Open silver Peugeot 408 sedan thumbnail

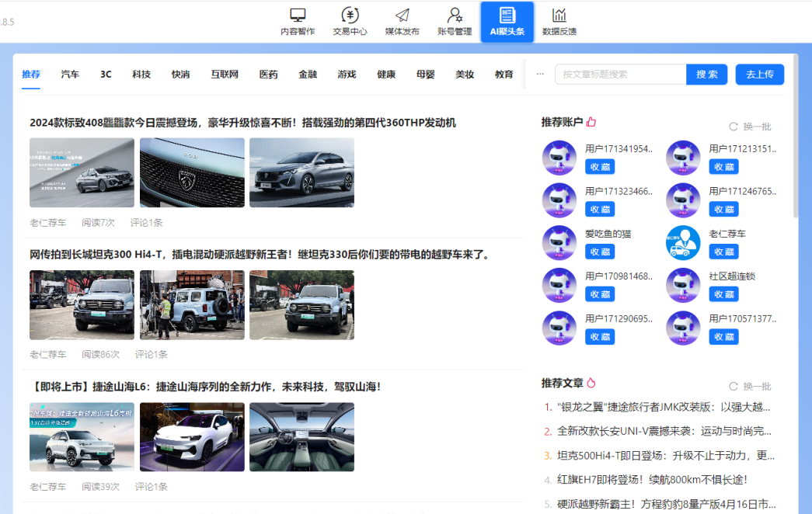302,172
